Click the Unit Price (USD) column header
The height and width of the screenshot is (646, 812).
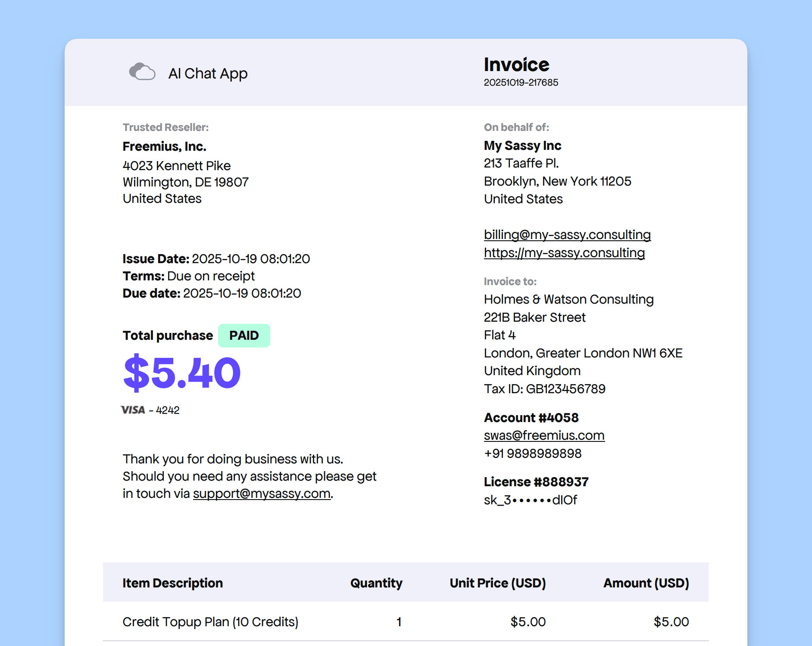(x=497, y=583)
